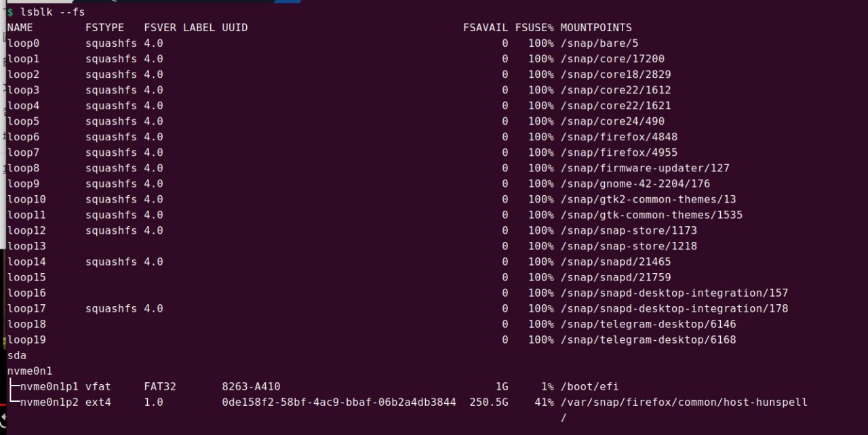Click the nvme0n1p2 partition entry
Image resolution: width=868 pixels, height=435 pixels.
click(x=49, y=402)
